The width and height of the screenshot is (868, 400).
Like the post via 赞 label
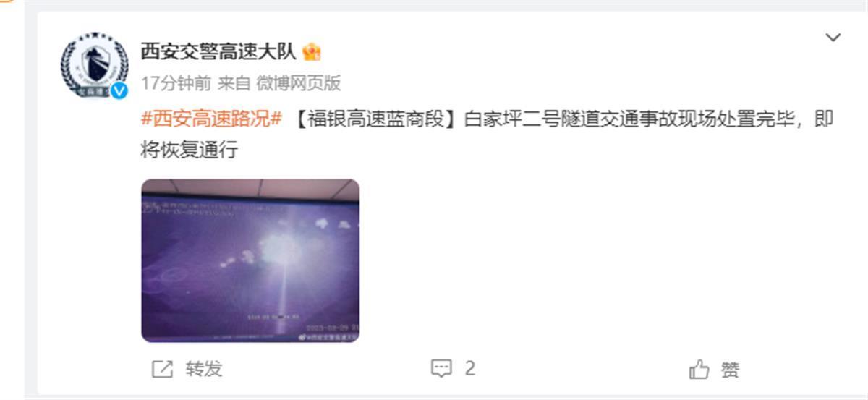(x=731, y=370)
